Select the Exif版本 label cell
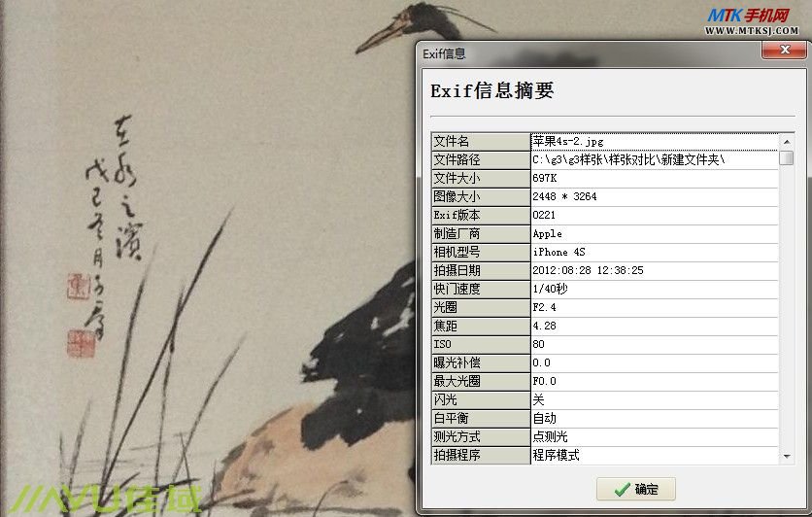This screenshot has height=517, width=812. point(481,215)
